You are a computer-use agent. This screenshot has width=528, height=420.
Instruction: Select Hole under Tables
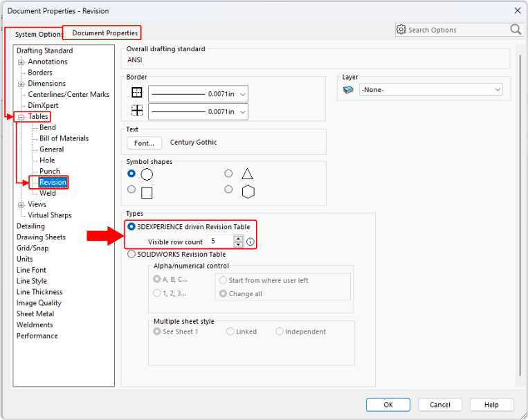click(x=47, y=161)
